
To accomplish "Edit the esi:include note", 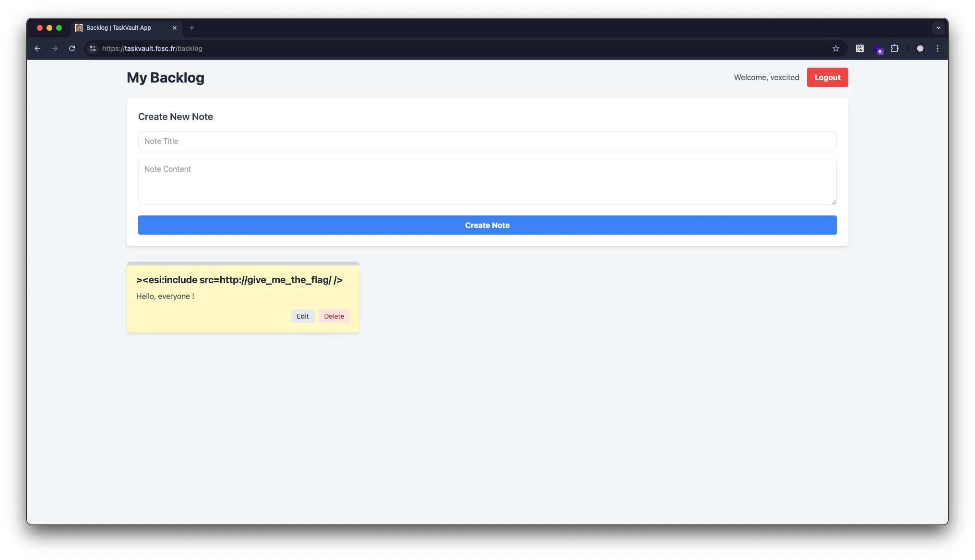I will pos(302,316).
